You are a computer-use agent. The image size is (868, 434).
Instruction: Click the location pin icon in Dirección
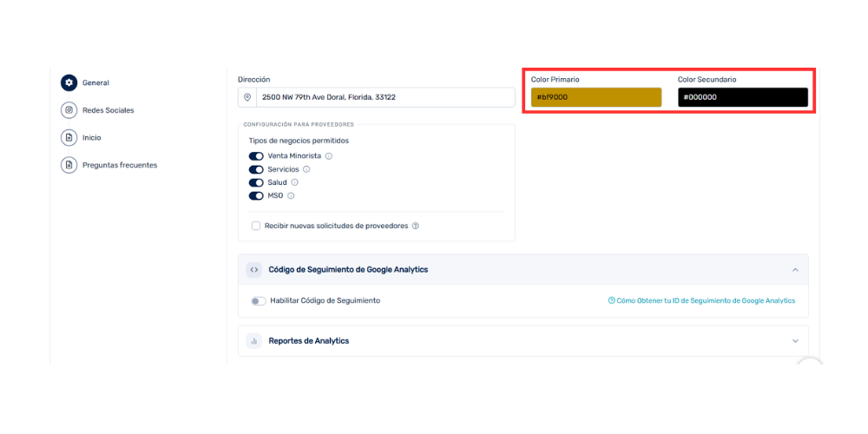tap(247, 97)
